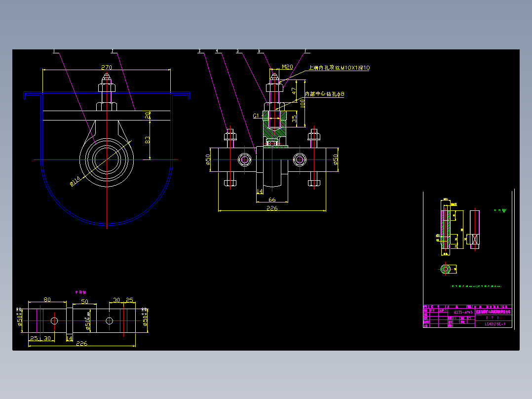Select the blue U-shaped trough outline
Viewport: 532px width, 399px height.
point(107,158)
